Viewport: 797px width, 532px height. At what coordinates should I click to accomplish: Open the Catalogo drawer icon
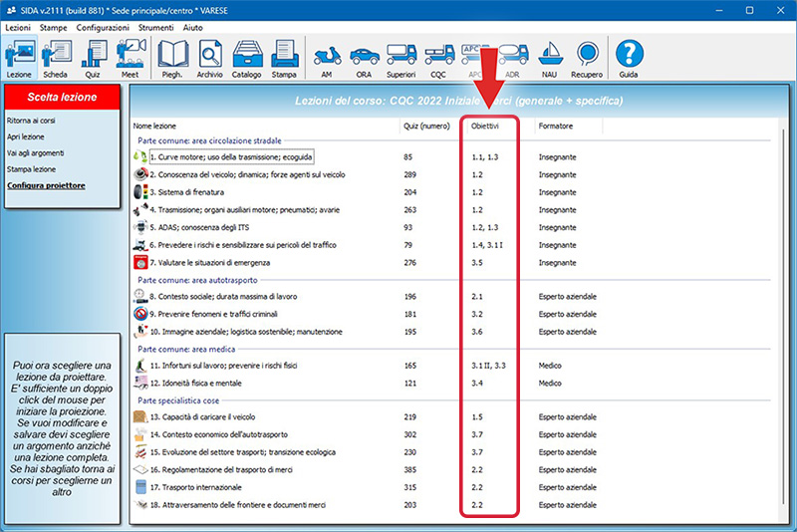pos(246,56)
